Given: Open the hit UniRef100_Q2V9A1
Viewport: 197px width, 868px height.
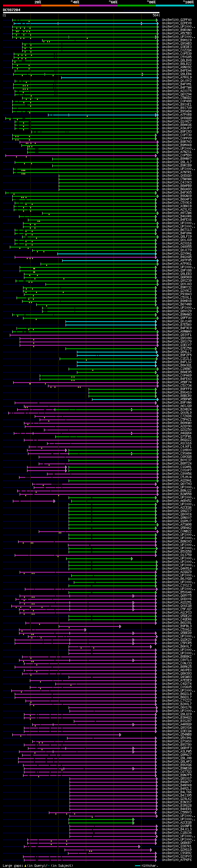Looking at the screenshot, I should click(176, 253).
